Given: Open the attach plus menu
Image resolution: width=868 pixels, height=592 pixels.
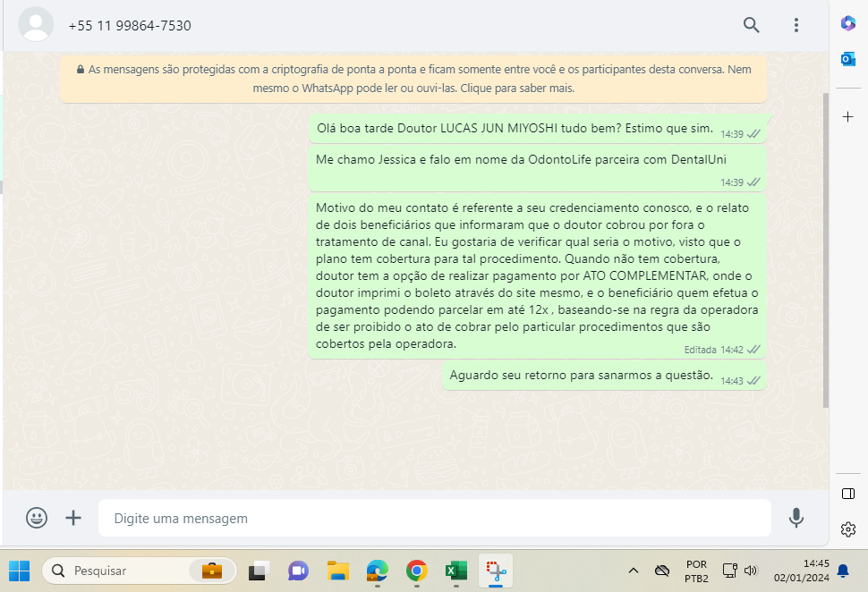Looking at the screenshot, I should pos(73,518).
